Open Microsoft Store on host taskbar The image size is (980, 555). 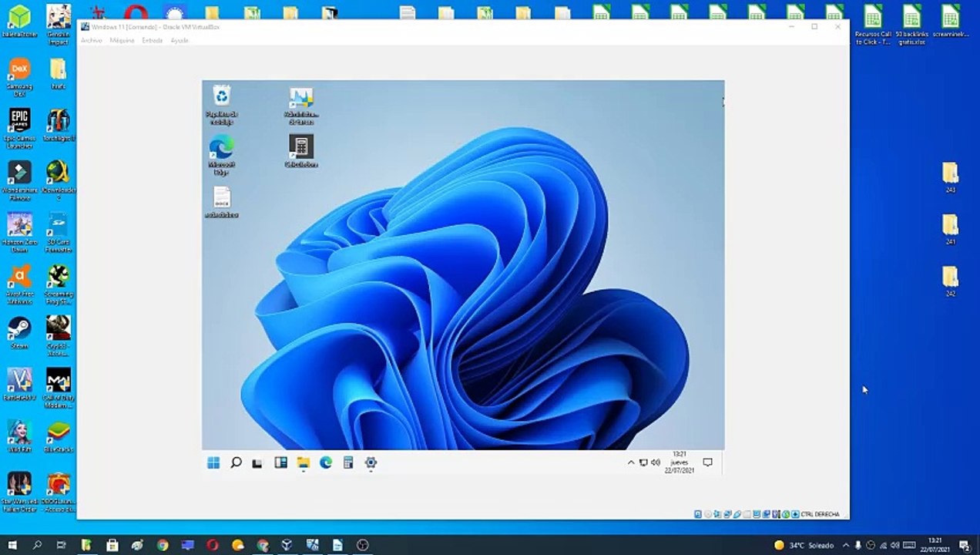[112, 545]
